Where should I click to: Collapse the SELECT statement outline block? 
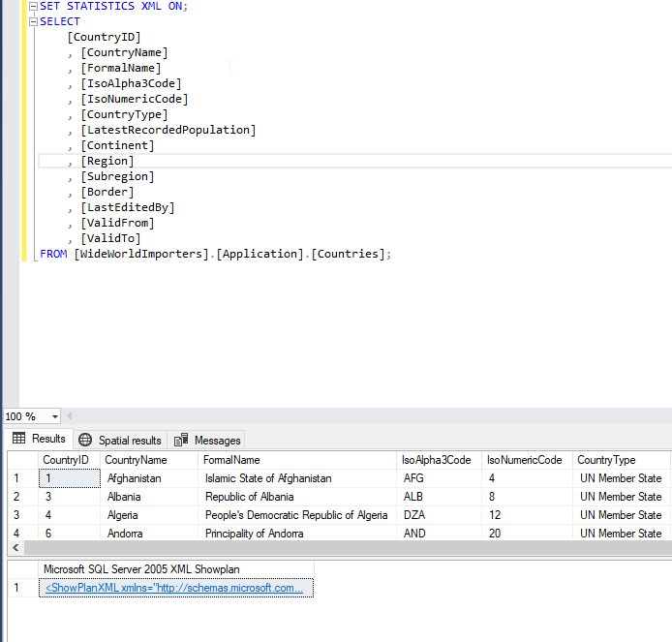tap(33, 22)
